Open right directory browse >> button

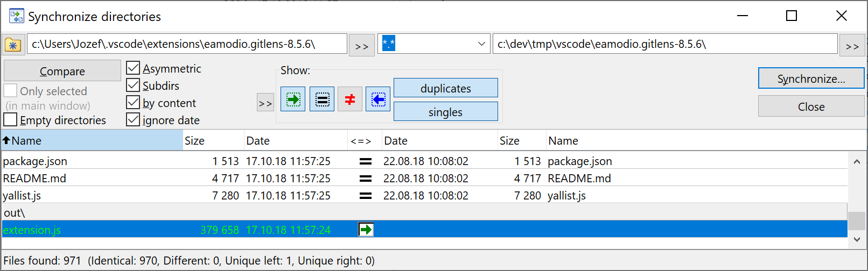(x=852, y=46)
